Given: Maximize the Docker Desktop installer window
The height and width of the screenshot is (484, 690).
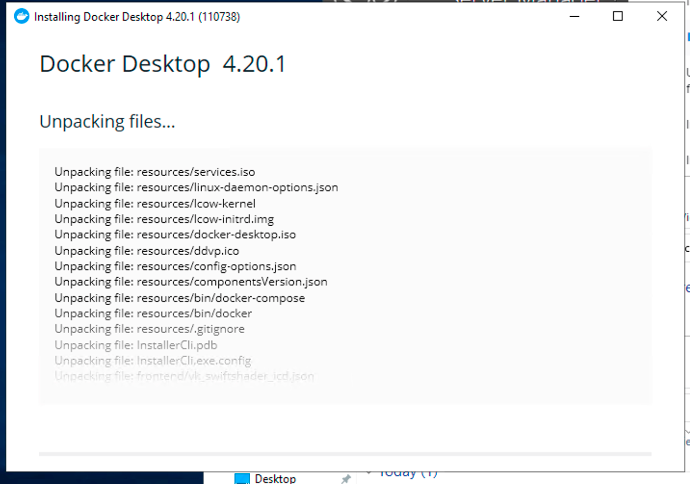Looking at the screenshot, I should [618, 17].
